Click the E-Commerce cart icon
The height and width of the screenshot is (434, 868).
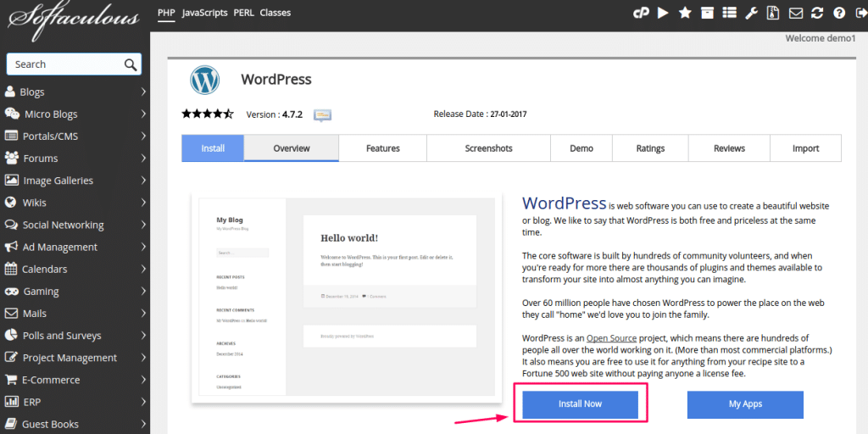(x=11, y=379)
